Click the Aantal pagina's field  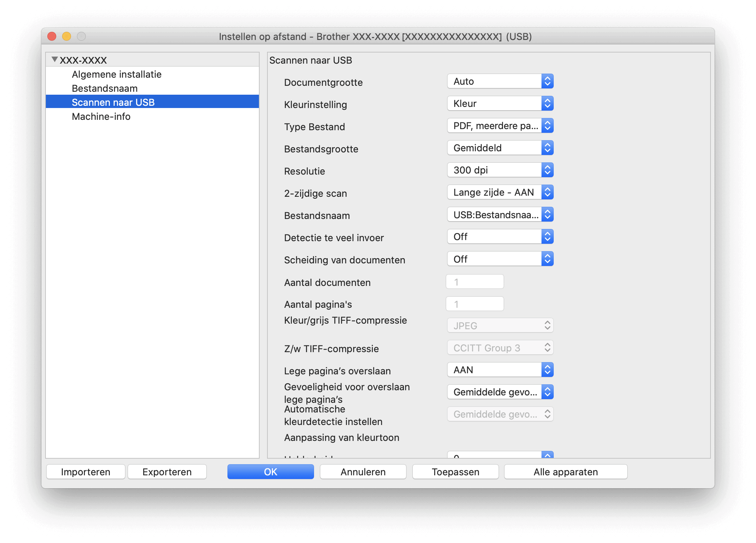(475, 304)
